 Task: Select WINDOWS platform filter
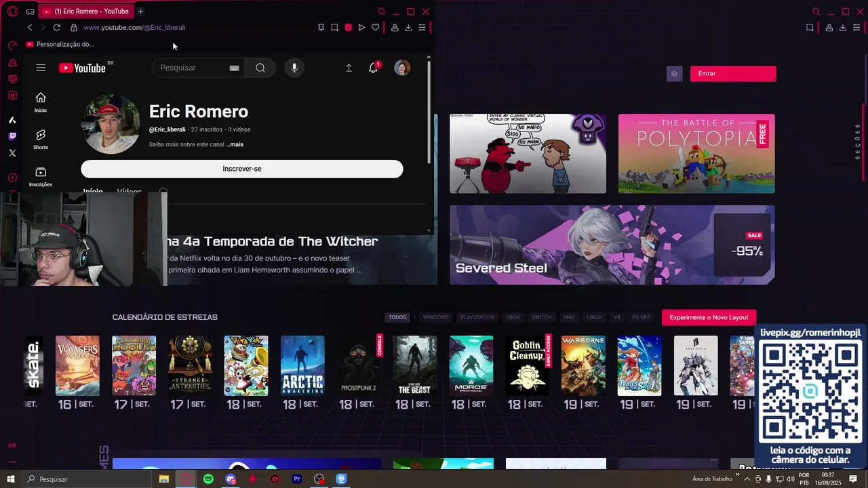[436, 317]
